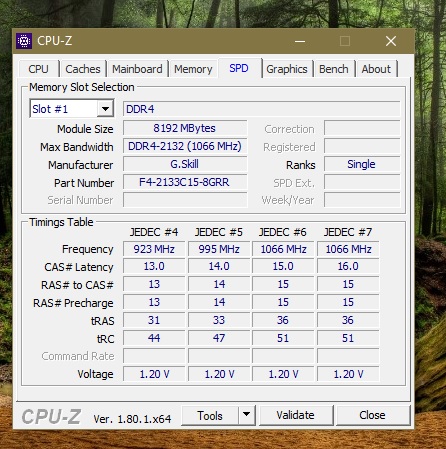
Task: Click the Close button at bottom
Action: pyautogui.click(x=372, y=415)
